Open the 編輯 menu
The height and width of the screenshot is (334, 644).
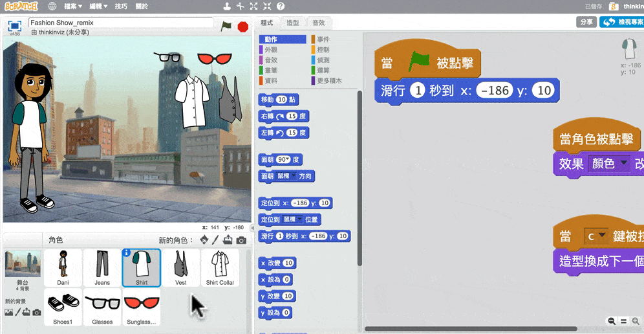[99, 6]
